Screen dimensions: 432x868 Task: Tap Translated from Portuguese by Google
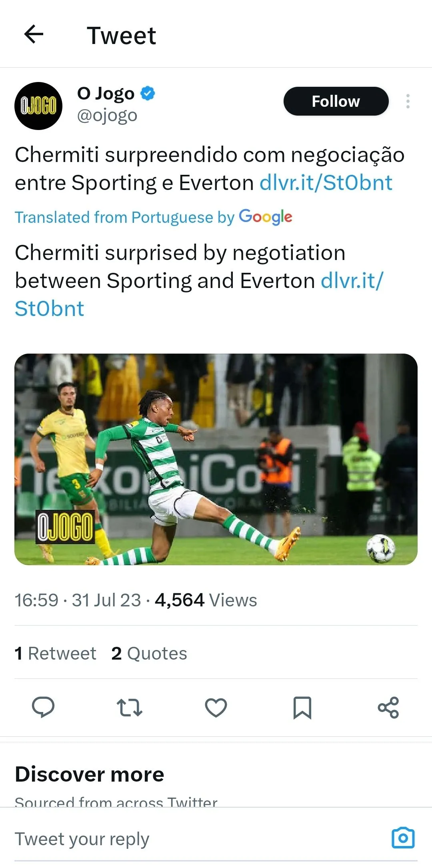(153, 217)
